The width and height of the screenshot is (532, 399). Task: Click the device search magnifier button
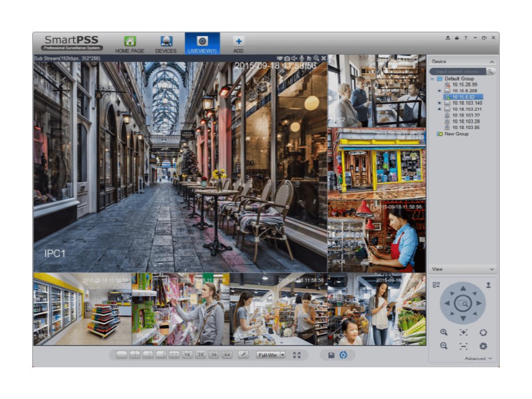pyautogui.click(x=490, y=71)
